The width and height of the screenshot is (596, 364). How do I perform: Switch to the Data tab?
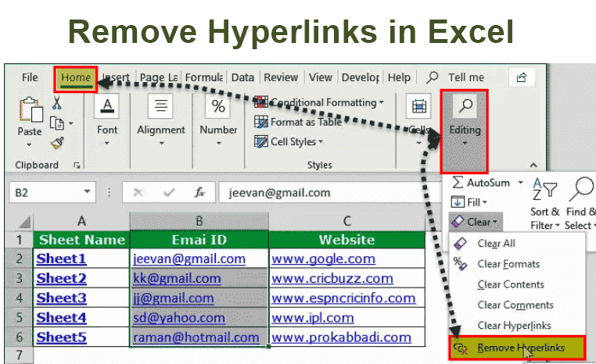(x=242, y=77)
